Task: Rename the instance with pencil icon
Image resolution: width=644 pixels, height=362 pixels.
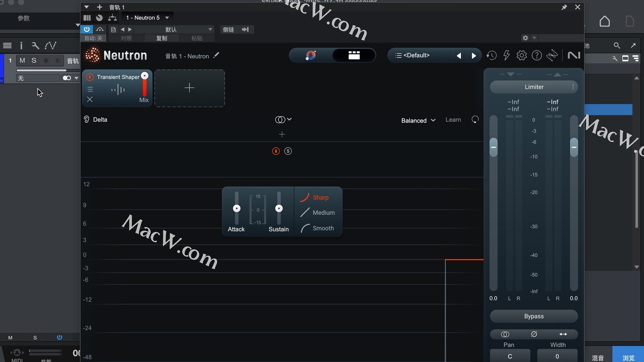Action: [216, 55]
